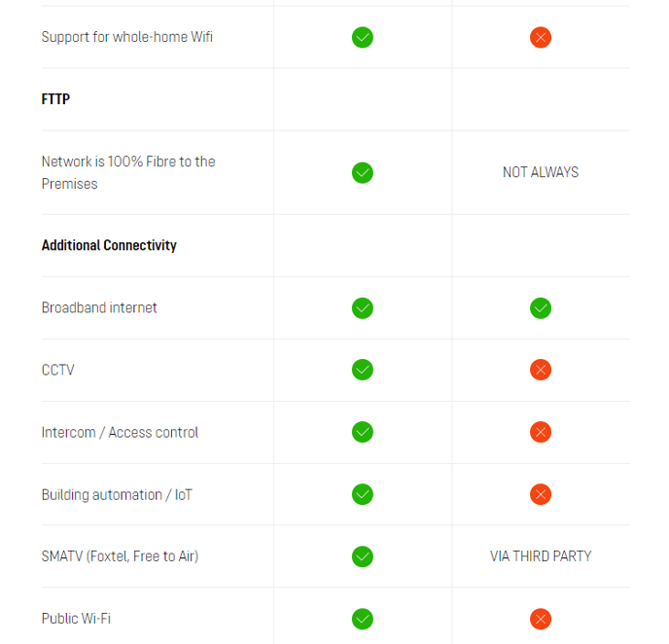Click red cross for Public Wi-Fi
This screenshot has height=644, width=669.
[x=540, y=619]
